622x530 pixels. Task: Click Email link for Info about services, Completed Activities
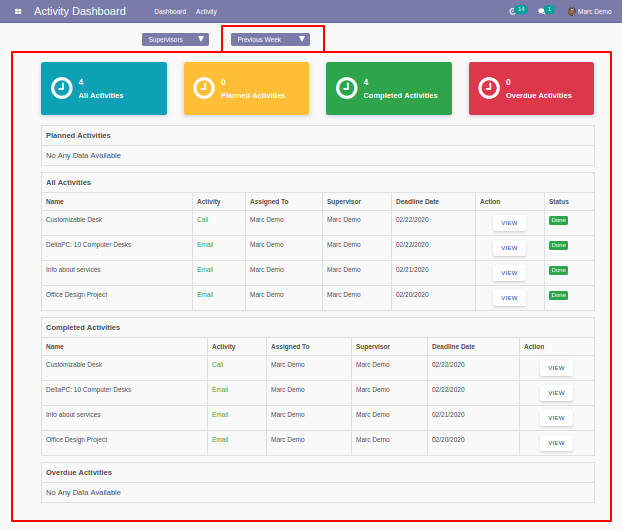[220, 415]
